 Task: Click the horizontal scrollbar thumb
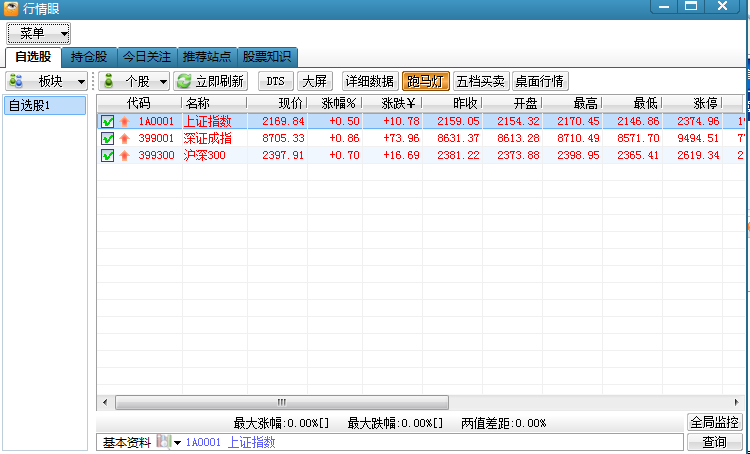[x=282, y=402]
